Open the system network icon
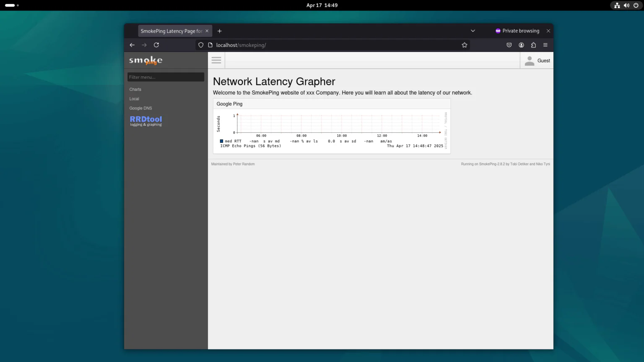The image size is (644, 362). pos(617,5)
